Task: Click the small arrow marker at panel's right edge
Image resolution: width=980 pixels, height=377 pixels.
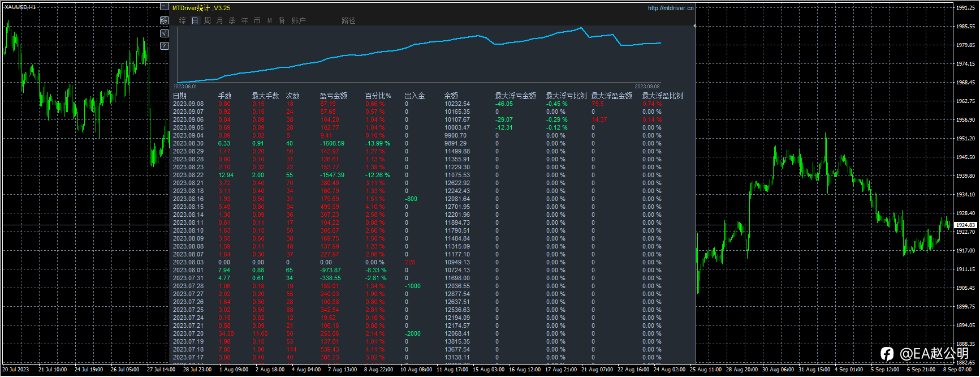Action: click(694, 25)
